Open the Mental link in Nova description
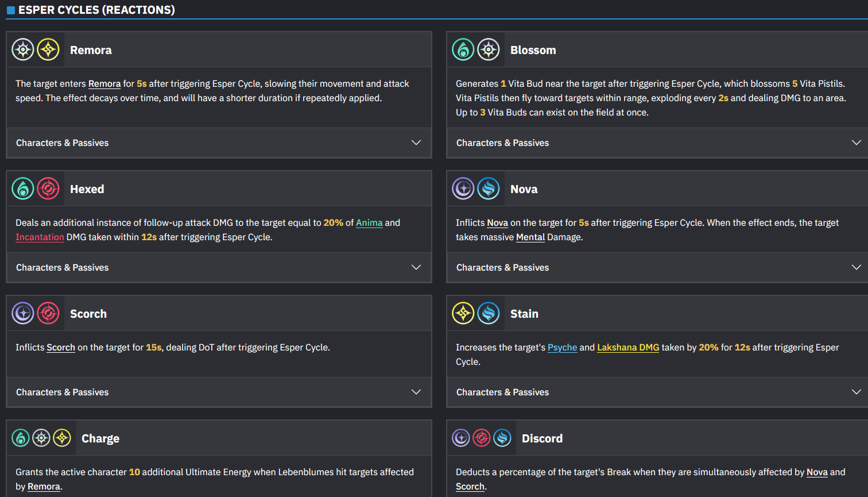 click(x=530, y=237)
